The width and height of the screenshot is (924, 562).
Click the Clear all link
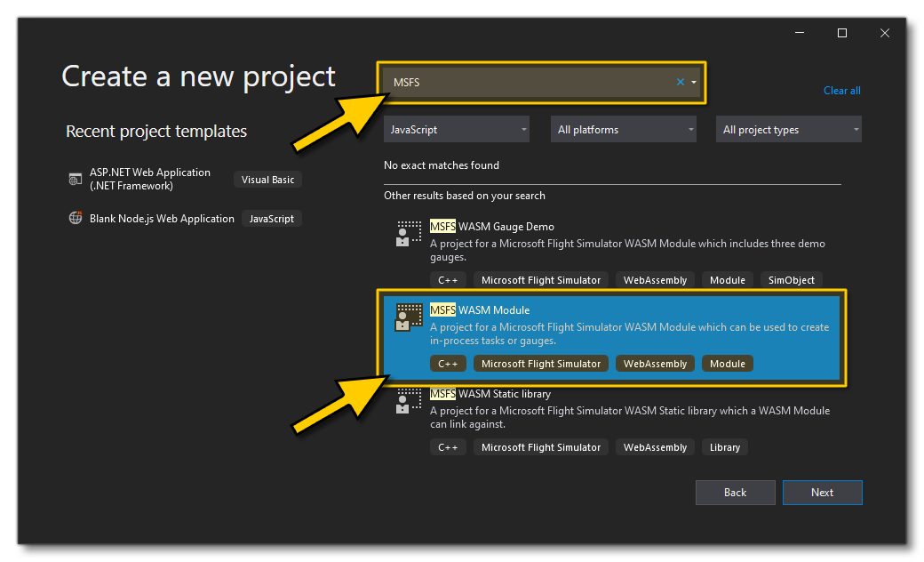(x=841, y=91)
